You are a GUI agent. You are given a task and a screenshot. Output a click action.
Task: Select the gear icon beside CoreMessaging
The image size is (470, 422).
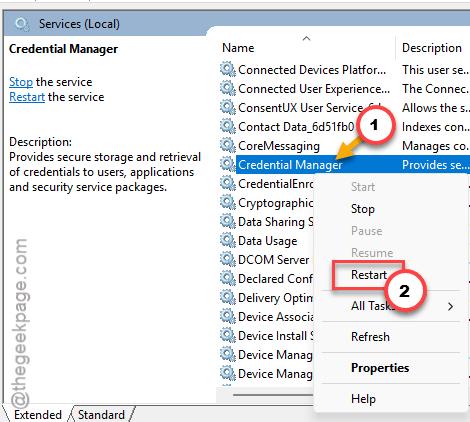pyautogui.click(x=228, y=145)
